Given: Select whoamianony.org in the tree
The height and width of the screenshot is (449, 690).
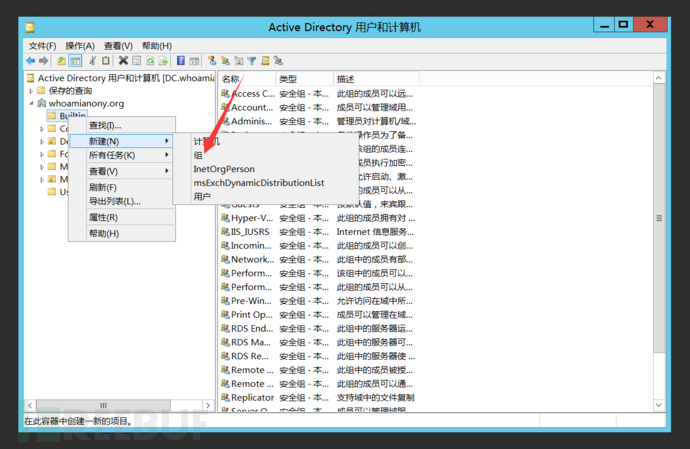Looking at the screenshot, I should [86, 103].
